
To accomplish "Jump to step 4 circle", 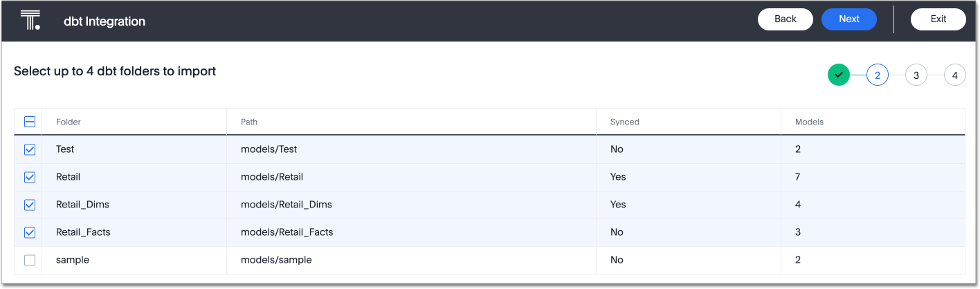I will pyautogui.click(x=954, y=75).
